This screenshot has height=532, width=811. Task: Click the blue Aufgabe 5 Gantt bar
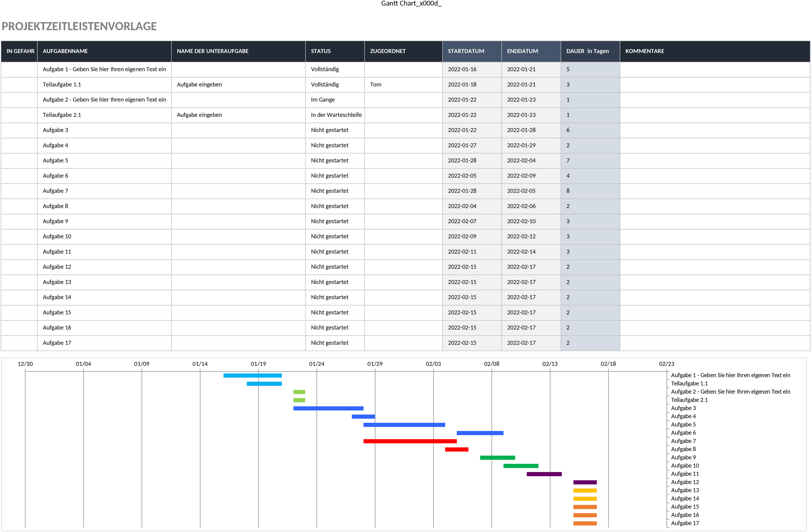pyautogui.click(x=404, y=425)
